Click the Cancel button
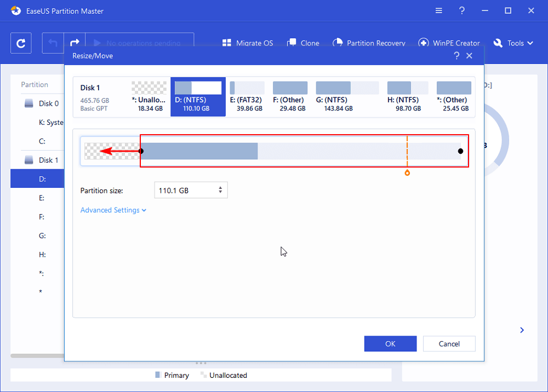This screenshot has height=392, width=548. coord(449,344)
